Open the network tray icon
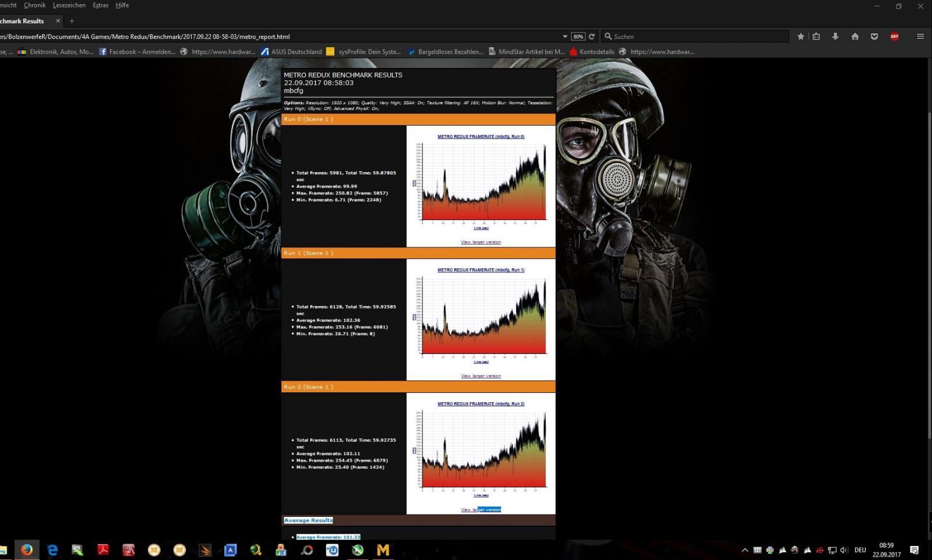Image resolution: width=932 pixels, height=560 pixels. click(832, 550)
